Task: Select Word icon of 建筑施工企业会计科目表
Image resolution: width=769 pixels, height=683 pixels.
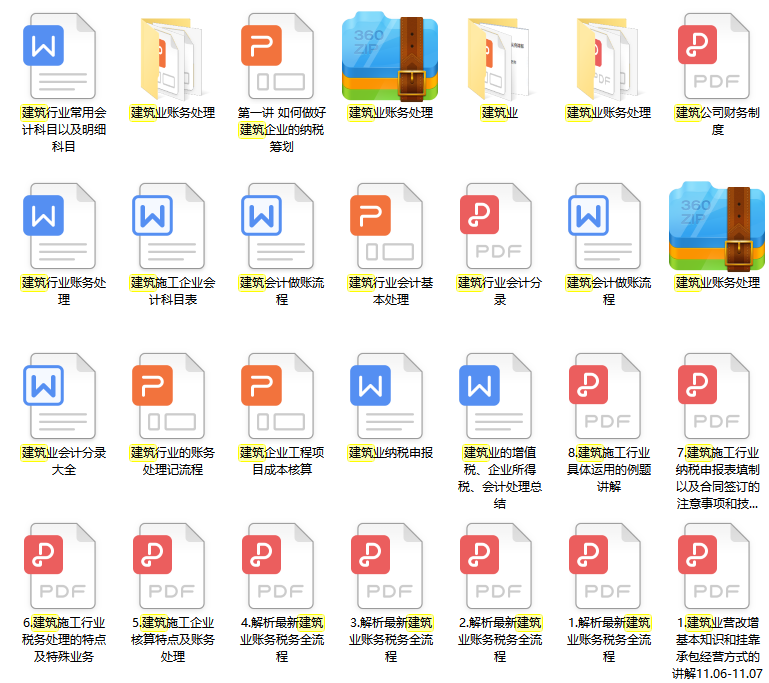Action: point(169,226)
